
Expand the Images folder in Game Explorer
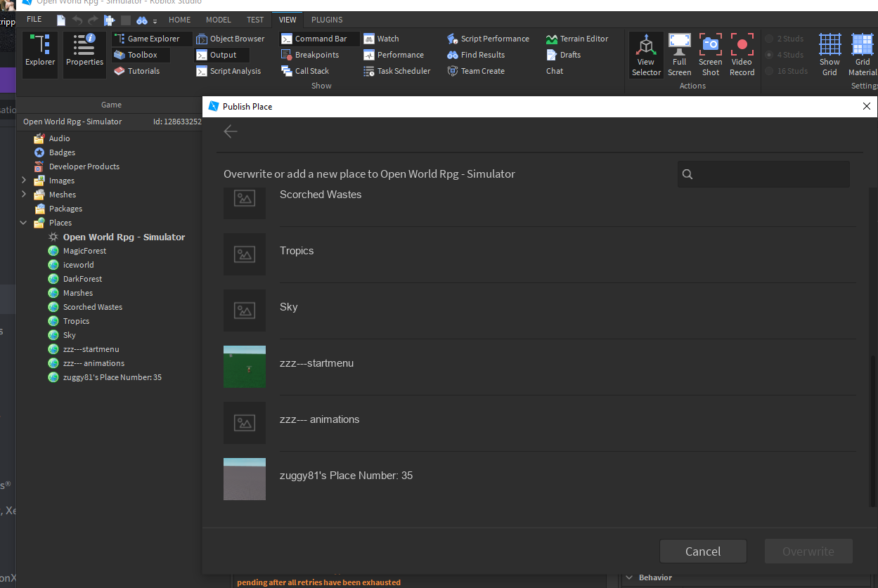(24, 181)
